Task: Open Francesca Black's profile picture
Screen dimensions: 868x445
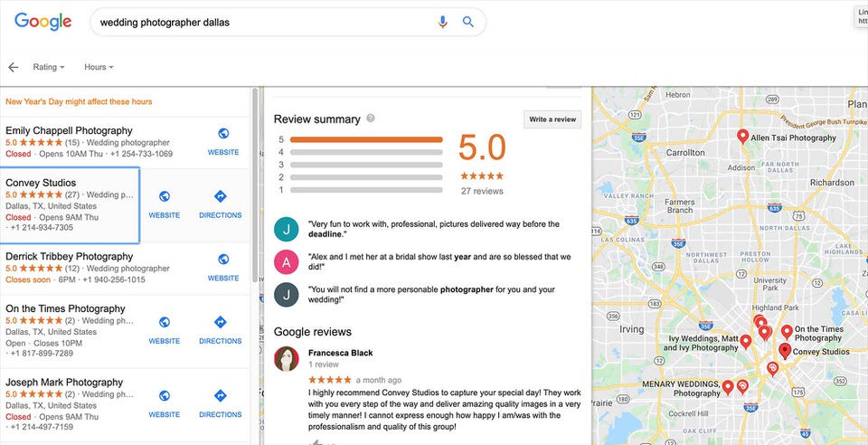Action: [287, 359]
